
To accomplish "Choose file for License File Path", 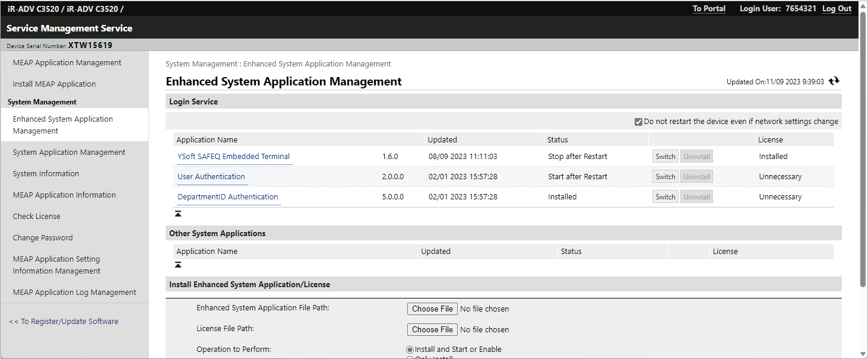I will point(432,329).
